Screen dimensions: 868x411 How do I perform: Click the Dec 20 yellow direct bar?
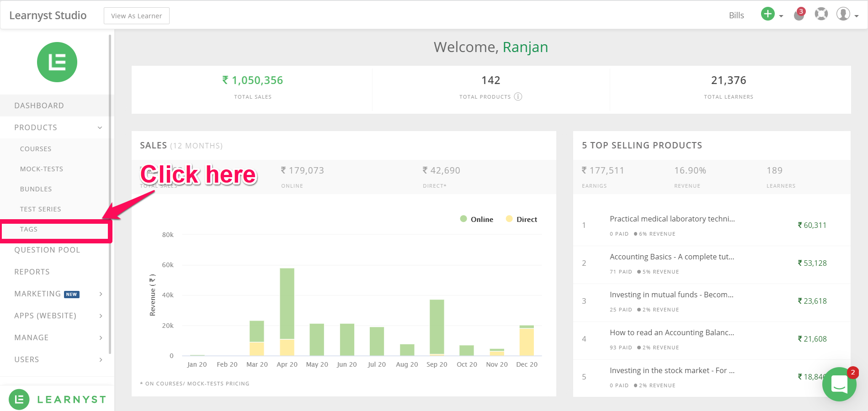click(527, 342)
